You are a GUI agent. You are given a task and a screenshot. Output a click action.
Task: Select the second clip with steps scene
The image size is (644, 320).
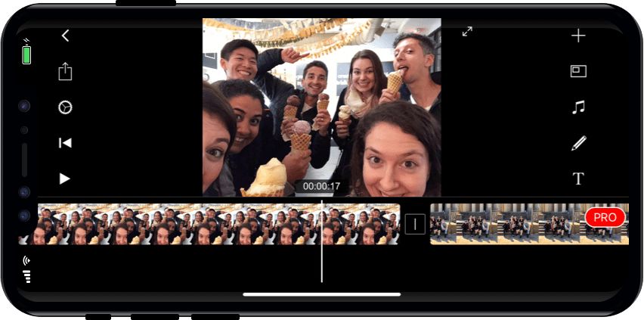(x=529, y=224)
